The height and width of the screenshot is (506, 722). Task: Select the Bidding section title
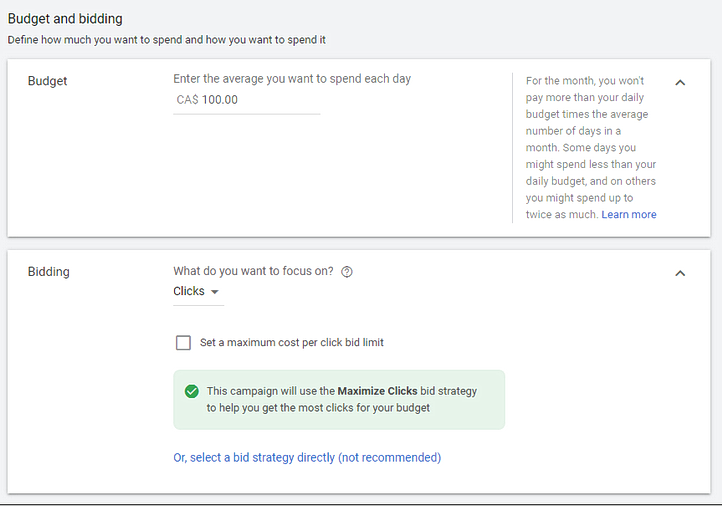tap(49, 271)
